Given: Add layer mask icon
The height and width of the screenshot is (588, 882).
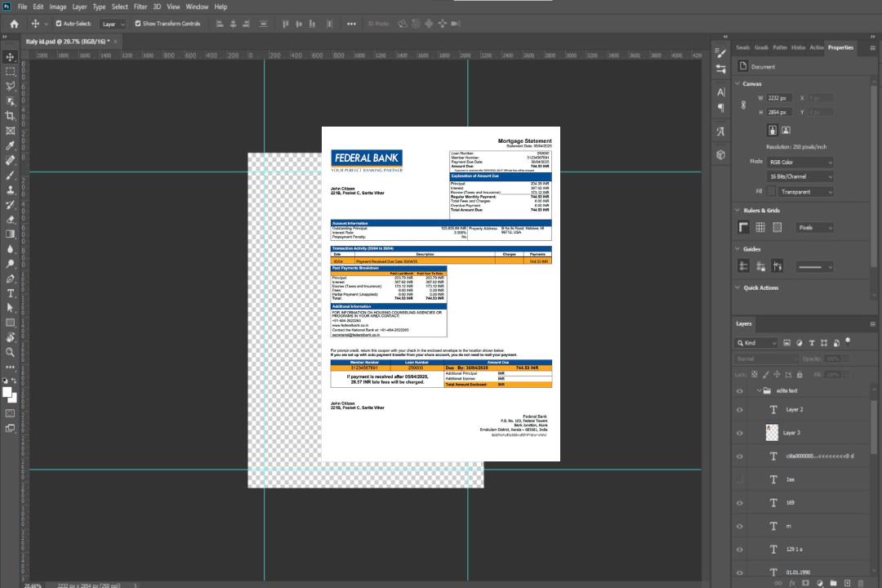Looking at the screenshot, I should [805, 583].
